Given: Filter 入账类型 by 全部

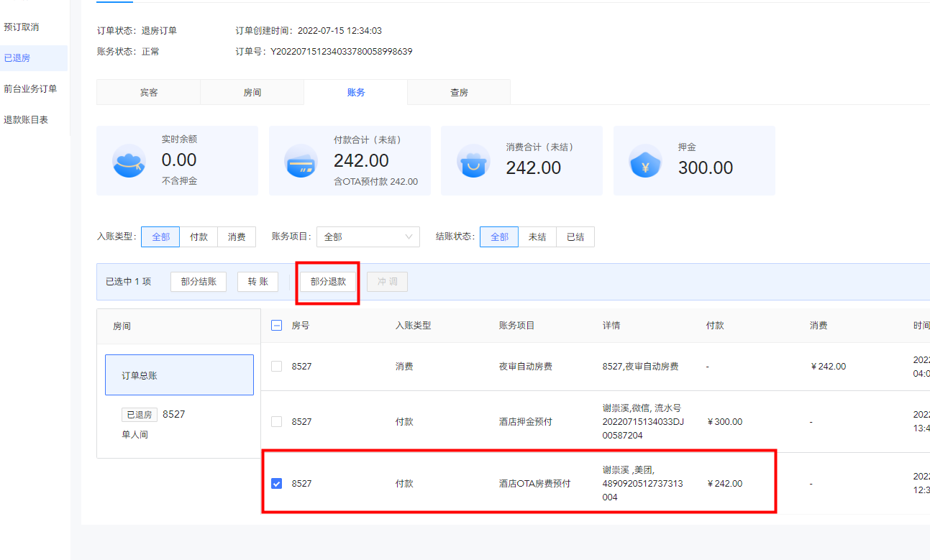Looking at the screenshot, I should 160,237.
